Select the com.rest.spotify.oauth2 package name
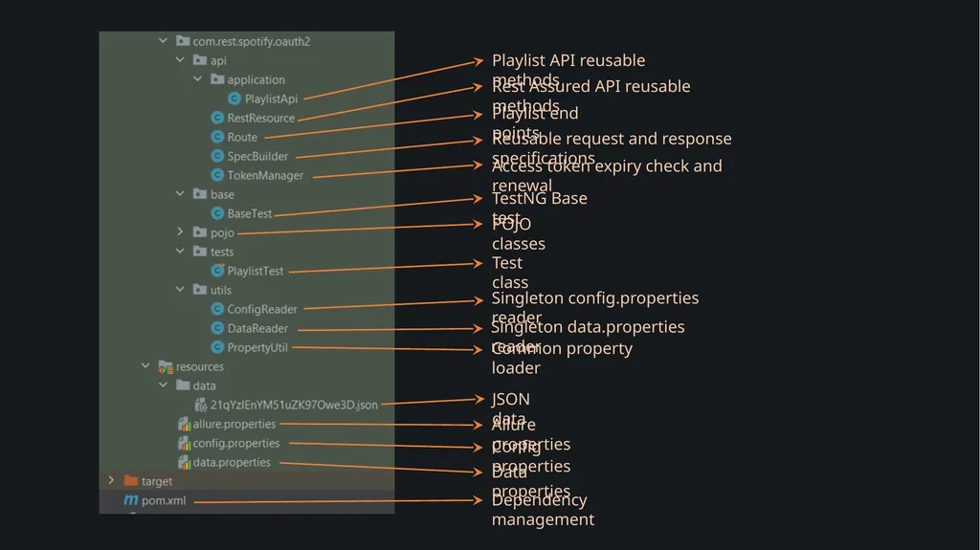Viewport: 980px width, 550px height. 252,41
